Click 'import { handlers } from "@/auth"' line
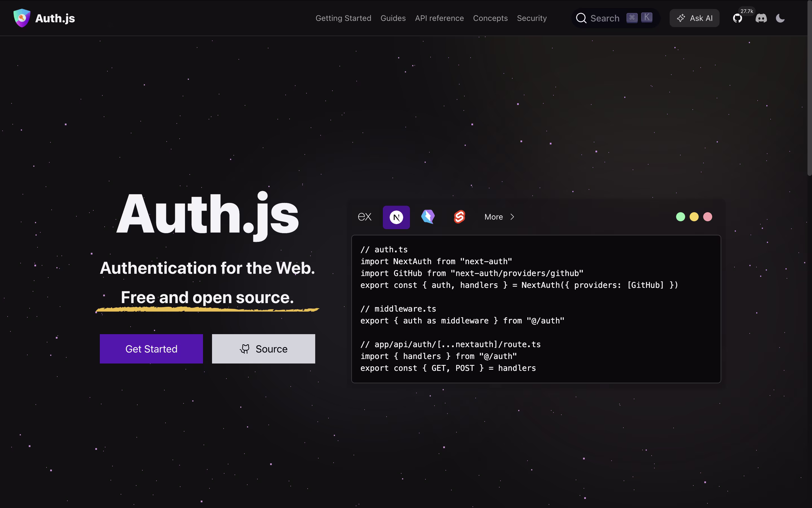 pos(438,356)
